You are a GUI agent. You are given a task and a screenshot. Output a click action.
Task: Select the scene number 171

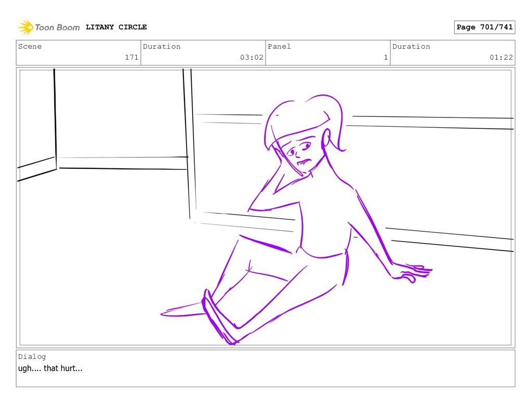pyautogui.click(x=131, y=57)
